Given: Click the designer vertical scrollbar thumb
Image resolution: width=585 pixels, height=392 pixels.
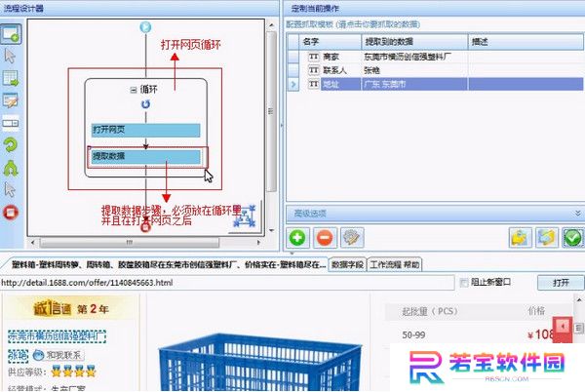Looking at the screenshot, I should [x=271, y=111].
